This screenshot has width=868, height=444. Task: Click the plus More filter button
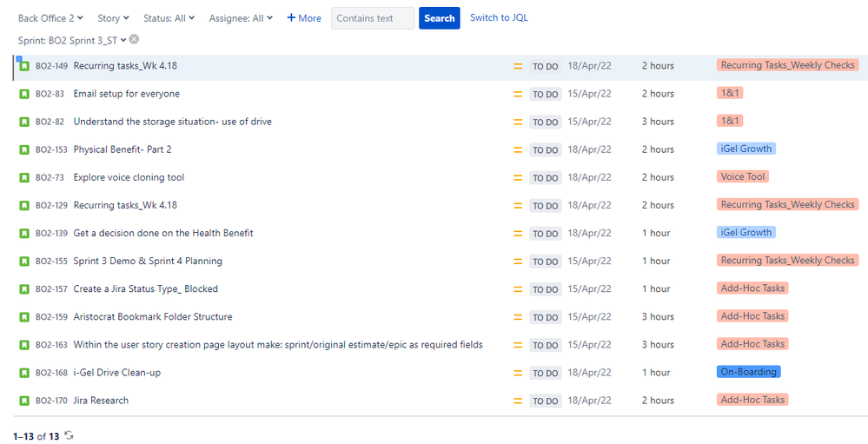point(304,18)
